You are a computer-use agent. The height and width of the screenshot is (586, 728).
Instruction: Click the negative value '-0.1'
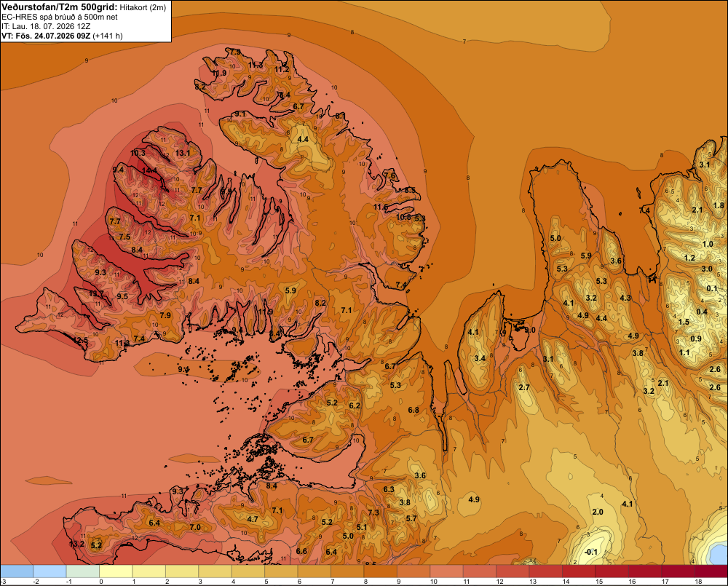click(591, 552)
